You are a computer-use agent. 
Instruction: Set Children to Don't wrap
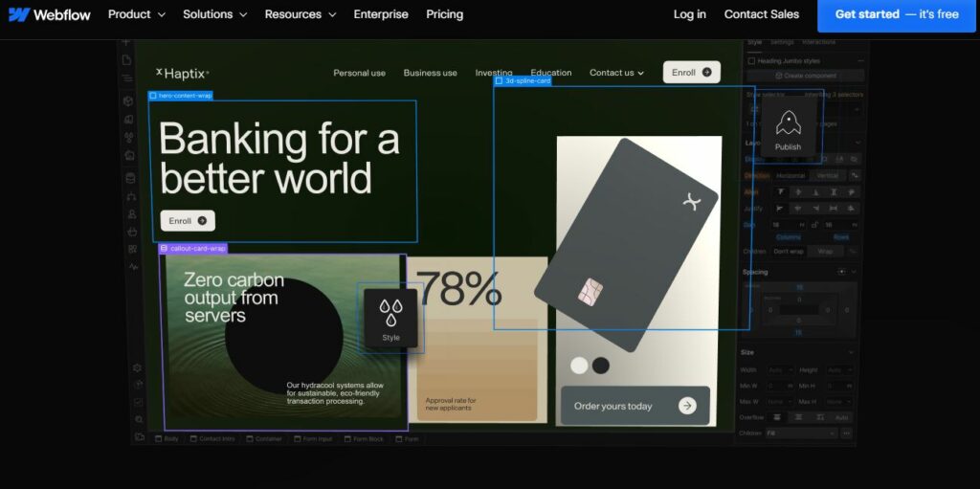[789, 252]
